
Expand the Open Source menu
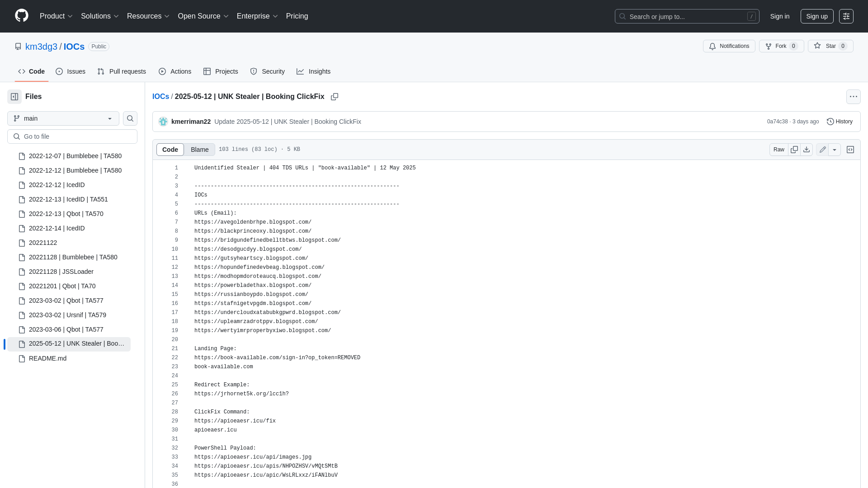click(203, 16)
